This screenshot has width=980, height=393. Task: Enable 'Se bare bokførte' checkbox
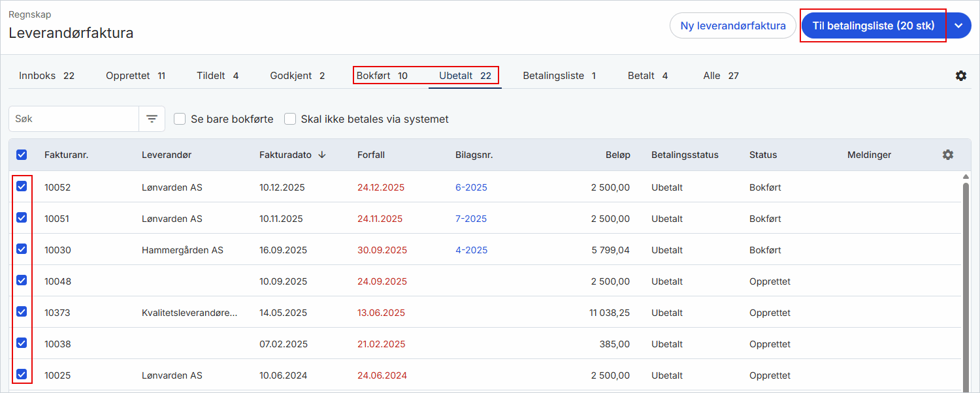click(x=180, y=119)
